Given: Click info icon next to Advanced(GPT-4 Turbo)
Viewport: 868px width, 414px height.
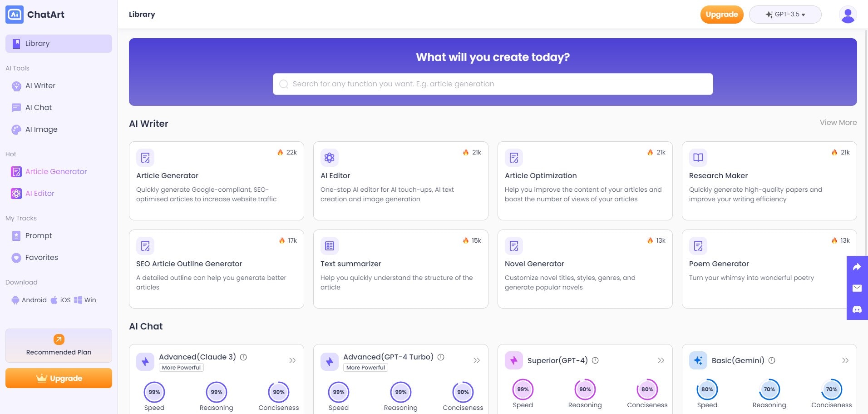Looking at the screenshot, I should pos(441,357).
